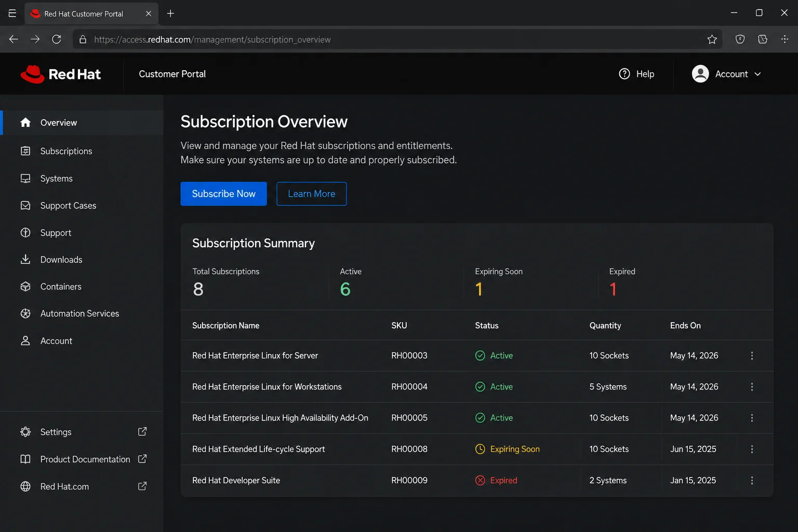Click the user avatar icon in header

tap(700, 74)
